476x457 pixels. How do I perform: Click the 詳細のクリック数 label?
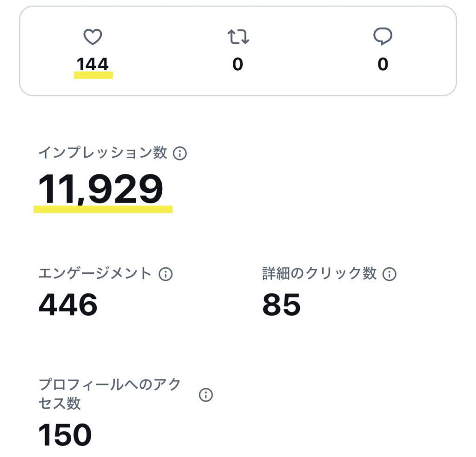[319, 274]
